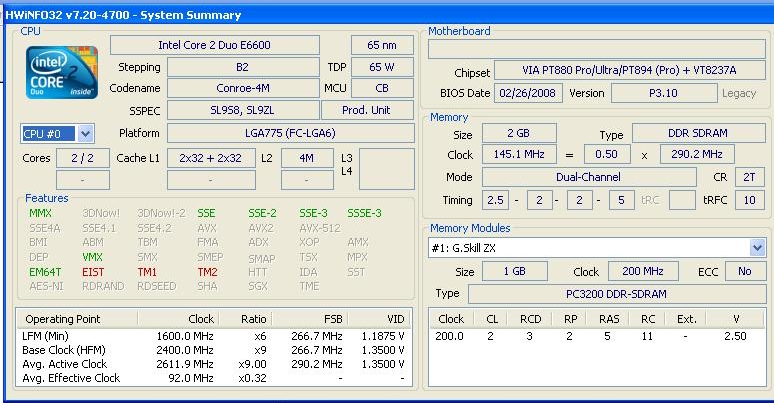Click the '290.2 MHz' memory reference clock field
This screenshot has width=774, height=403.
coord(697,154)
